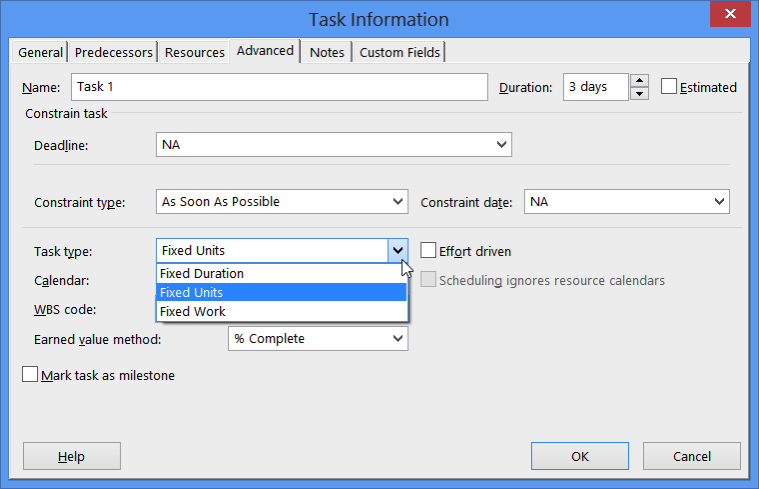The width and height of the screenshot is (759, 489).
Task: Open the Constraint type dropdown
Action: click(397, 202)
